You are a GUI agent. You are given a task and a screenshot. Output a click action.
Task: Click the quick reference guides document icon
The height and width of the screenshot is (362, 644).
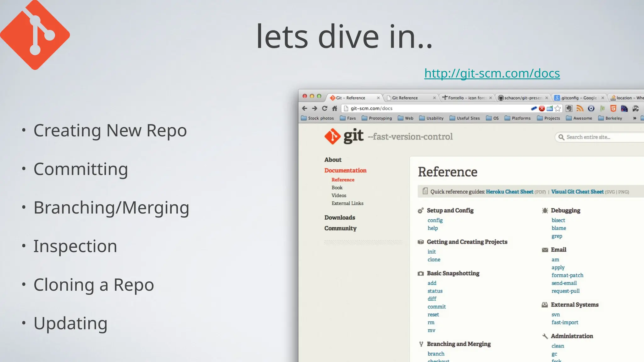pos(425,191)
